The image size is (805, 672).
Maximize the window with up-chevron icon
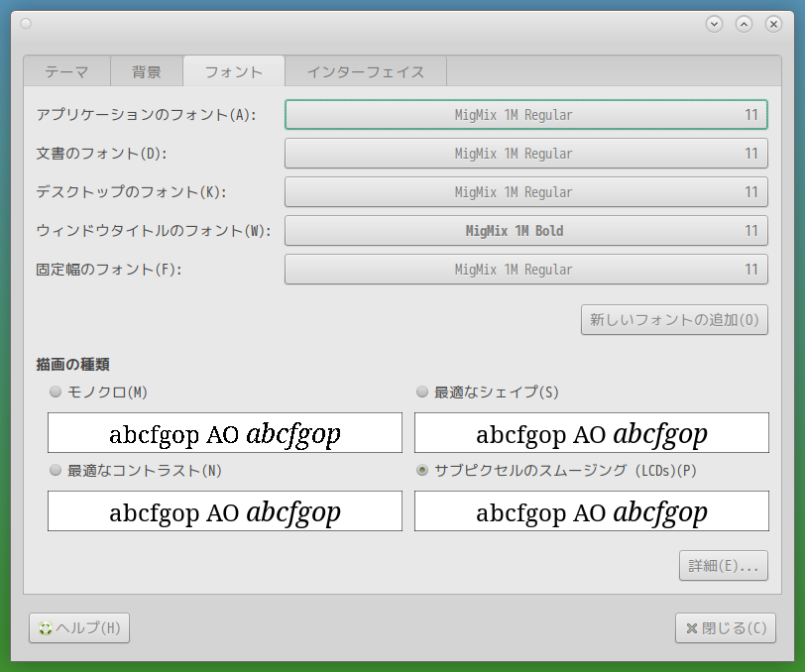click(744, 24)
